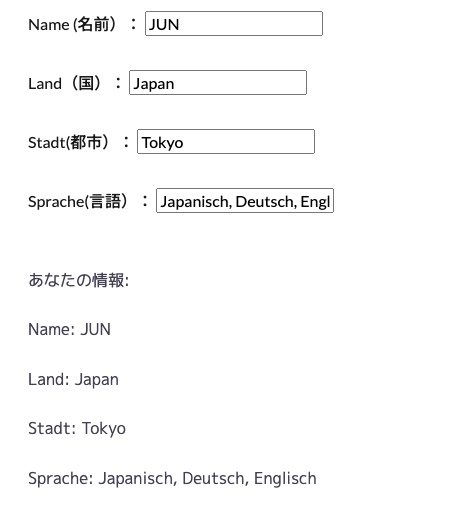The height and width of the screenshot is (517, 462).
Task: Click the 'Stadt: Tokyo' output line
Action: click(x=77, y=428)
